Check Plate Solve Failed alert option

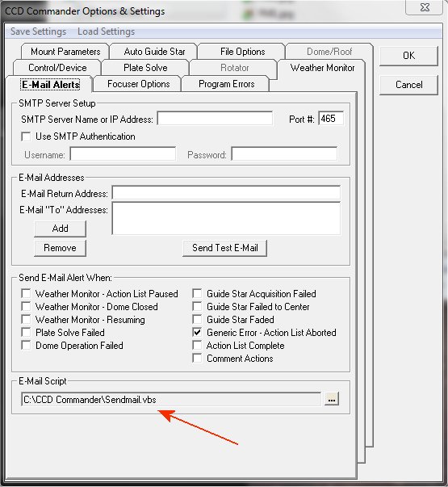(x=26, y=333)
